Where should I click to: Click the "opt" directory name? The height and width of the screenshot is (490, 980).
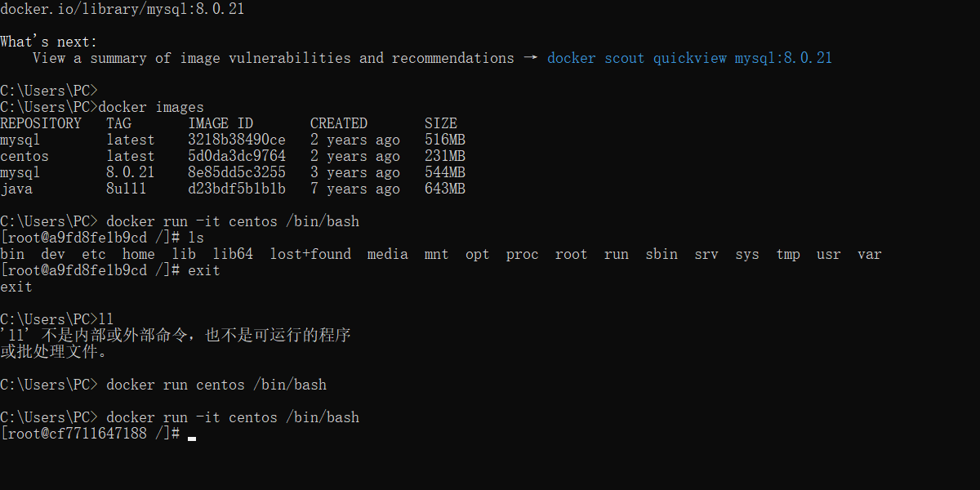click(x=478, y=254)
